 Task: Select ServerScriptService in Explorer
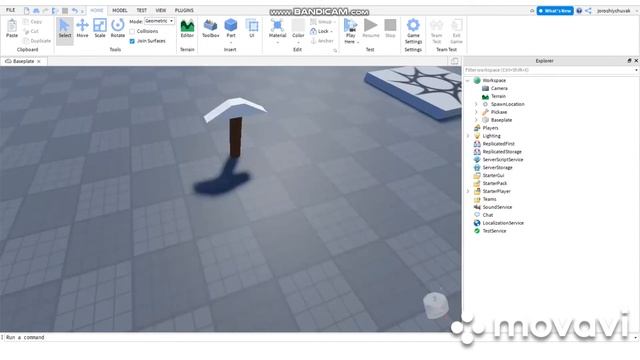point(502,160)
